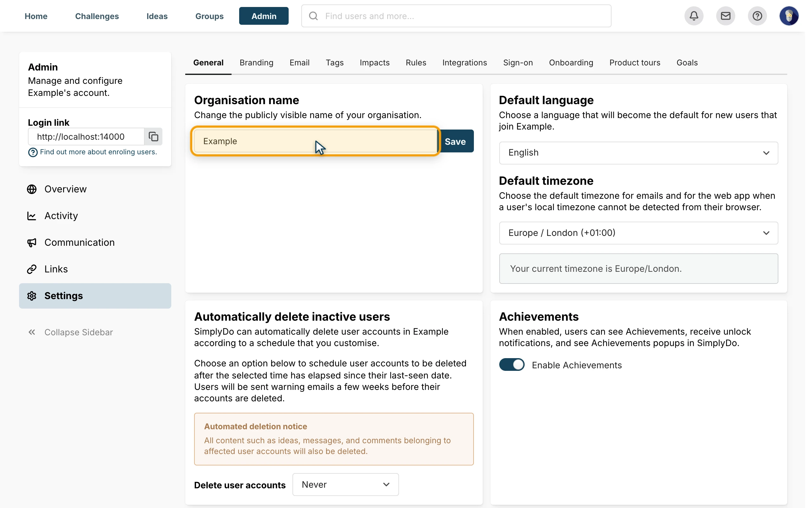Screen dimensions: 812x508
Task: Click the help icon beside enroling users
Action: pos(33,152)
